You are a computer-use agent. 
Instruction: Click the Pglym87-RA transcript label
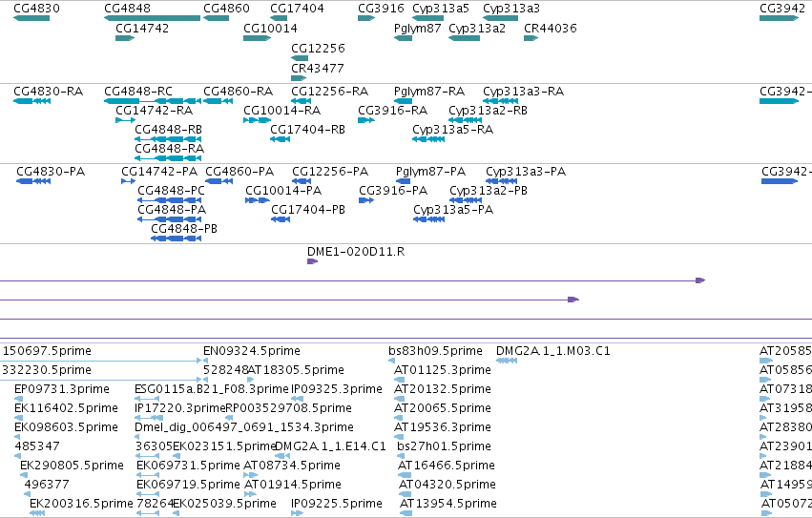[429, 92]
